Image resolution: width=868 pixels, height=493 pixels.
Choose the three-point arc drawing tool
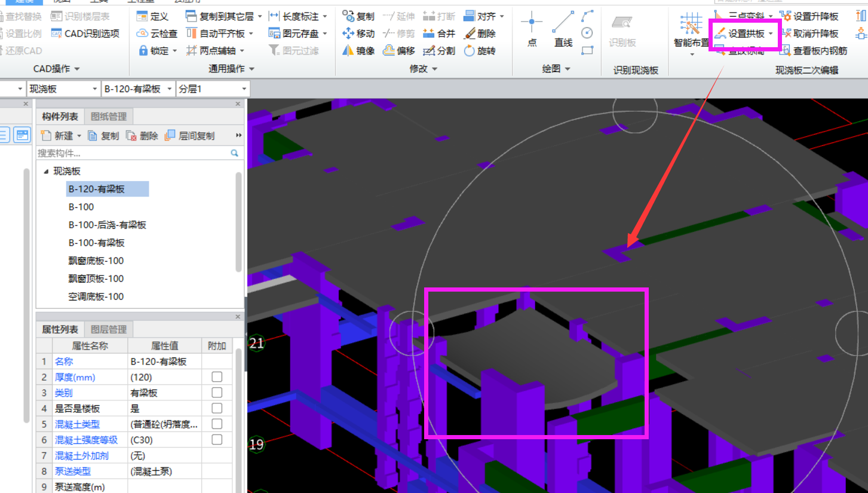(587, 16)
